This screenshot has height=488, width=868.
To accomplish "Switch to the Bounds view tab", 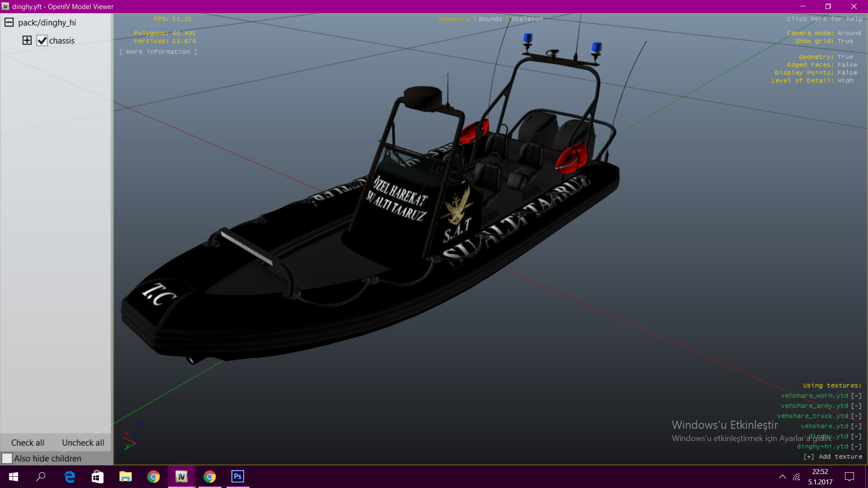I will 490,19.
